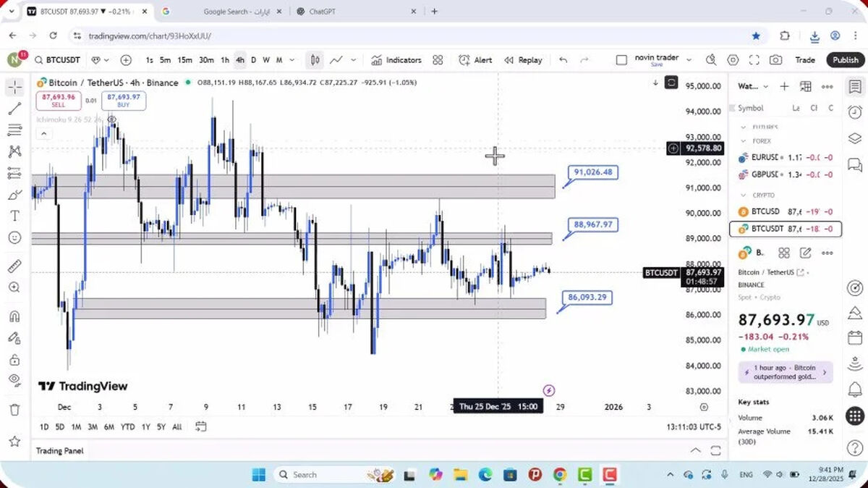Select the Text annotation tool
The width and height of the screenshot is (868, 488).
14,216
